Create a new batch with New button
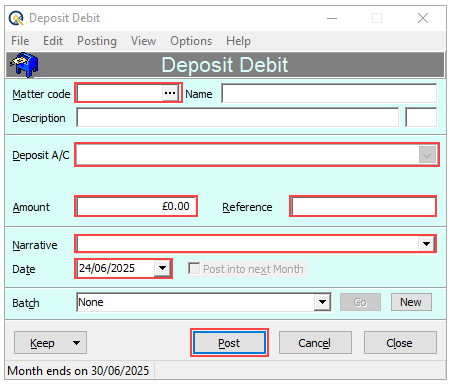Screen dimensions: 451x384 (x=411, y=302)
